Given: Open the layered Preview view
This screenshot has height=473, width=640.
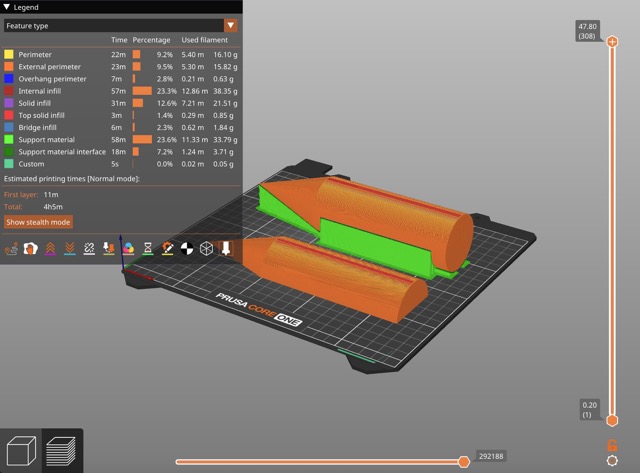Looking at the screenshot, I should pos(62,451).
